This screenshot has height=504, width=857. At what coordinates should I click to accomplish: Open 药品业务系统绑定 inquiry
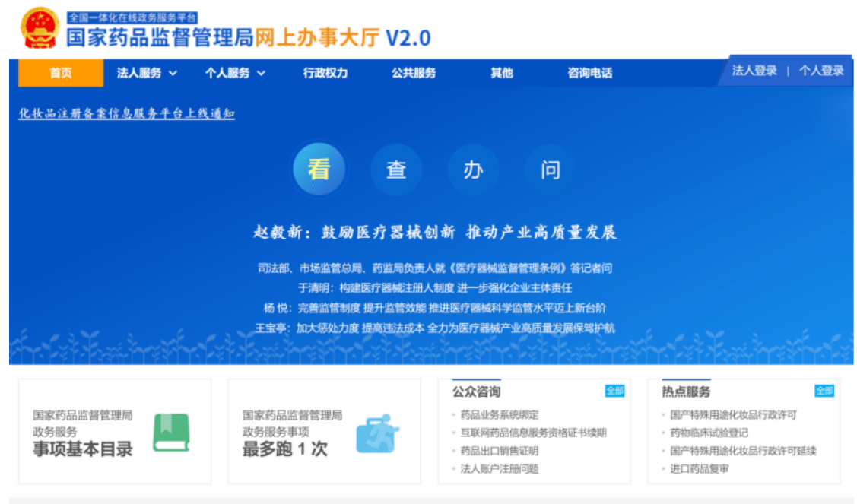[x=500, y=415]
